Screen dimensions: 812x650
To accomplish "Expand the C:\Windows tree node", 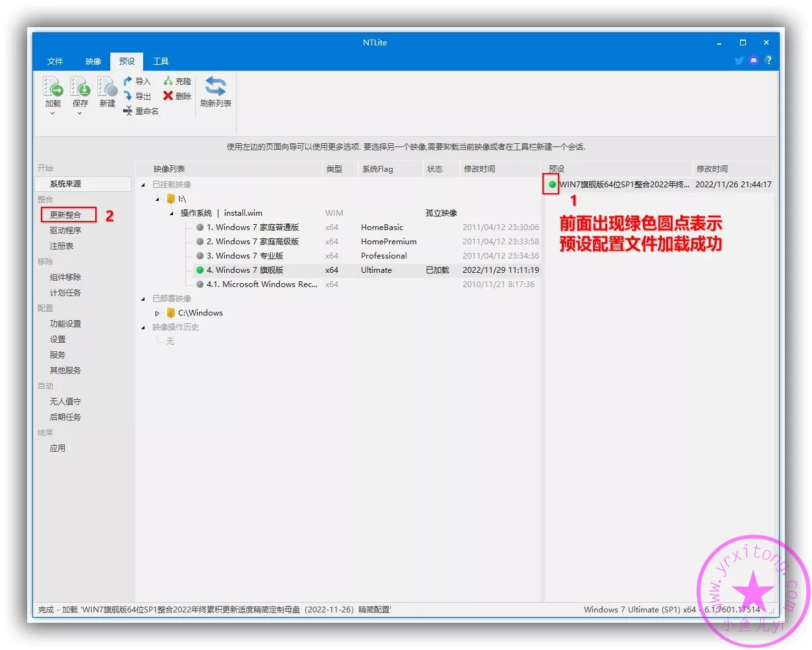I will 157,313.
